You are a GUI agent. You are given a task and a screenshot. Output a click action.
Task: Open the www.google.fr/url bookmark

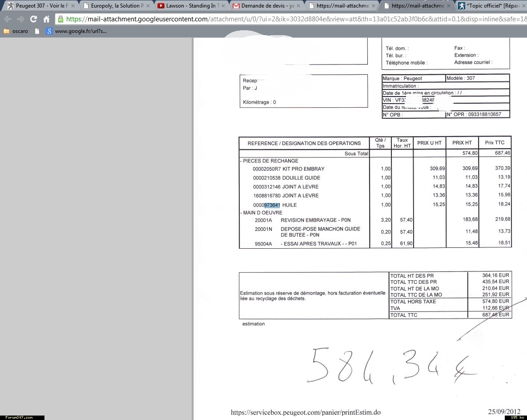(76, 31)
